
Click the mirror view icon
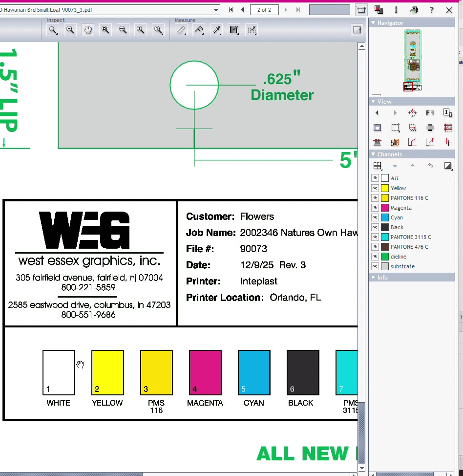click(x=430, y=113)
